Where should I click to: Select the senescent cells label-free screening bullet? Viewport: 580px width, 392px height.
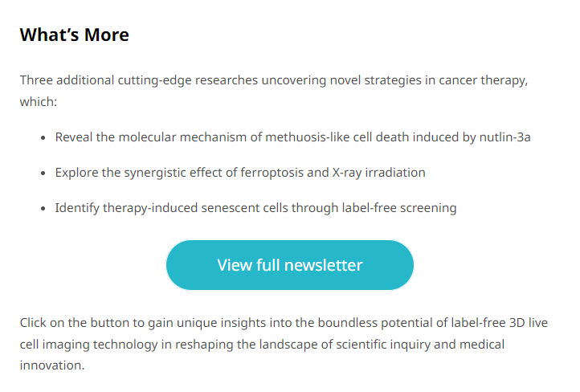tap(256, 208)
